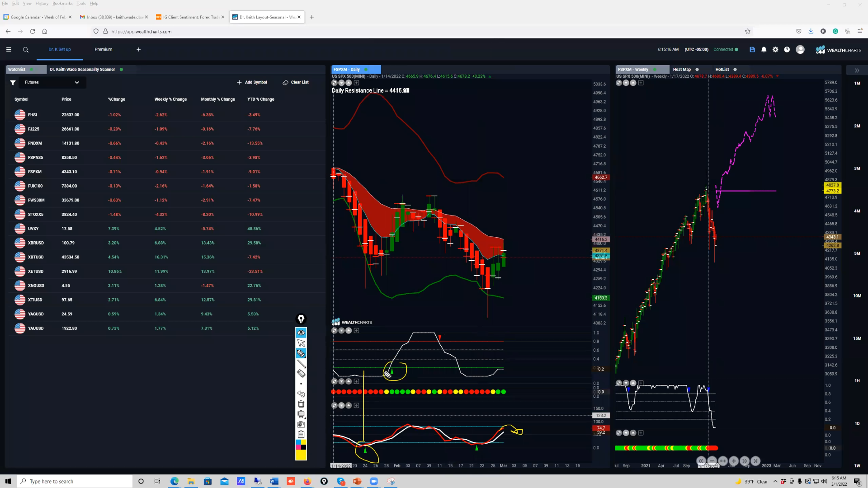Open the help question mark icon
Viewport: 868px width, 488px height.
pyautogui.click(x=787, y=50)
